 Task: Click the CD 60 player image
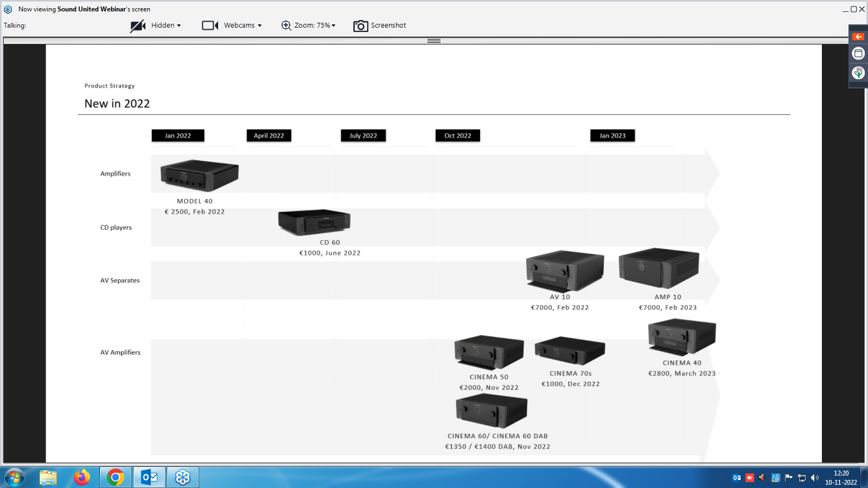point(314,222)
